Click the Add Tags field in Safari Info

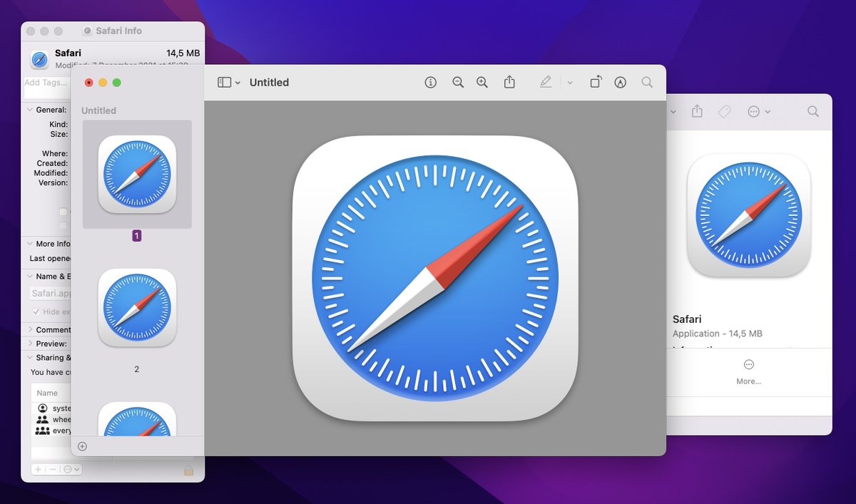(47, 88)
